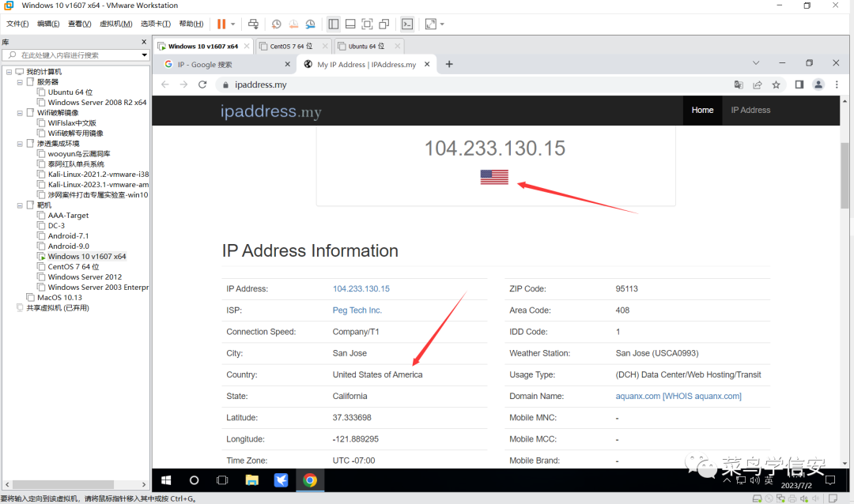Image resolution: width=854 pixels, height=504 pixels.
Task: Toggle the library sidebar view icon
Action: click(x=334, y=24)
